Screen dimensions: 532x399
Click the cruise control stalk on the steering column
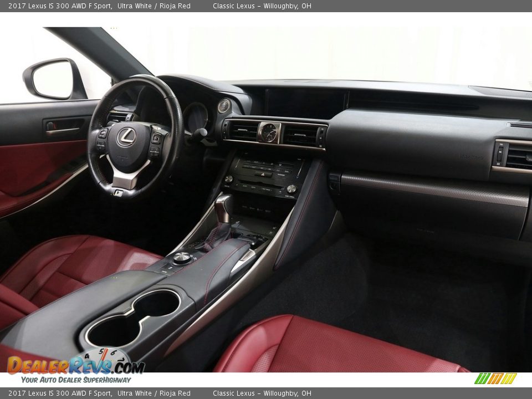201,133
